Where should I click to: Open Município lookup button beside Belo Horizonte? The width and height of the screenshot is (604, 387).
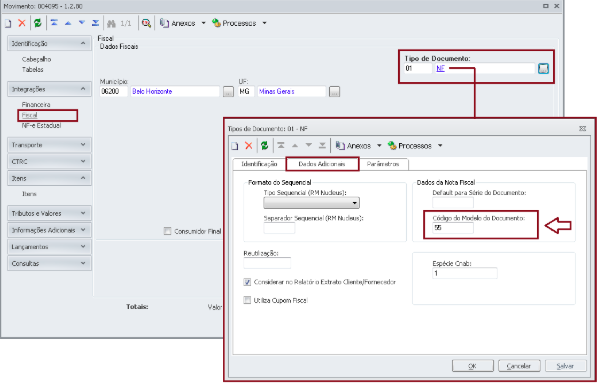(228, 92)
